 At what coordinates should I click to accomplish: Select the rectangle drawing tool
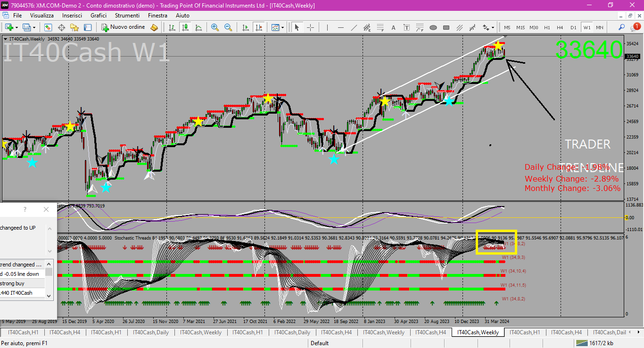pyautogui.click(x=446, y=27)
